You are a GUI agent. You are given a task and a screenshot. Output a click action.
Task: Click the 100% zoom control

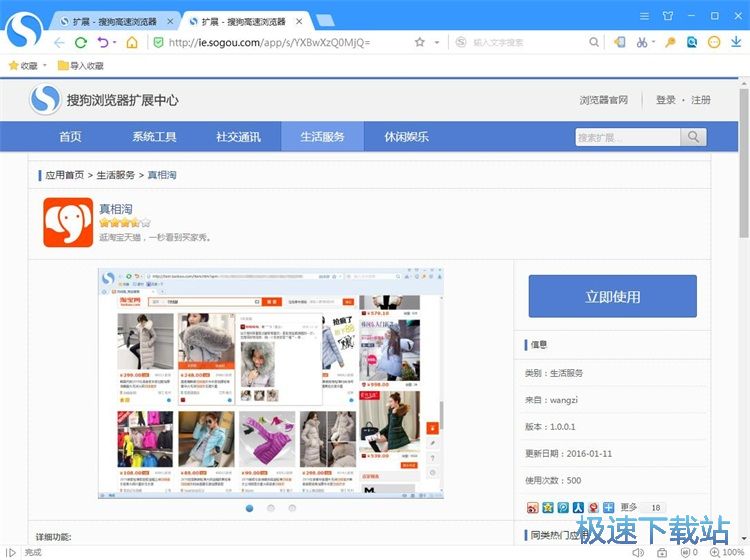727,552
